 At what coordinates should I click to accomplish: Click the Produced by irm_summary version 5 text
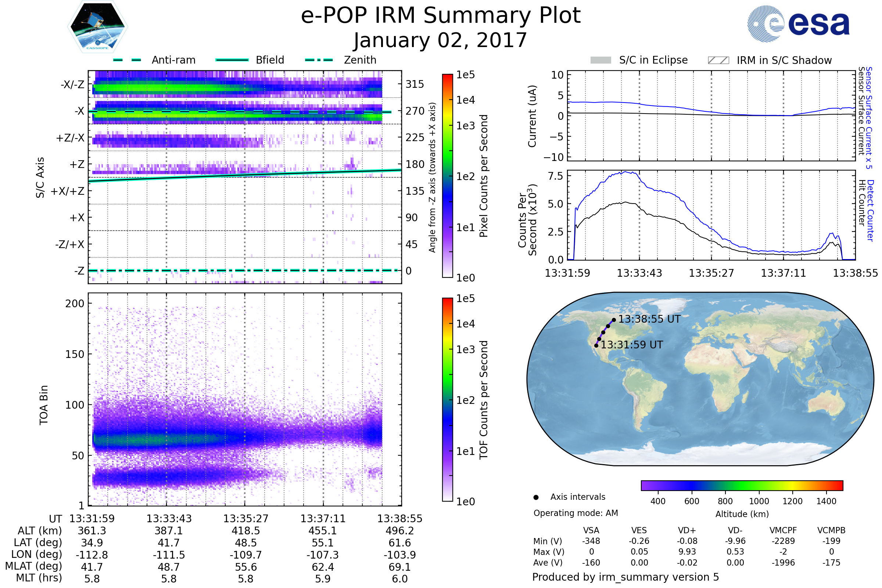(x=625, y=577)
